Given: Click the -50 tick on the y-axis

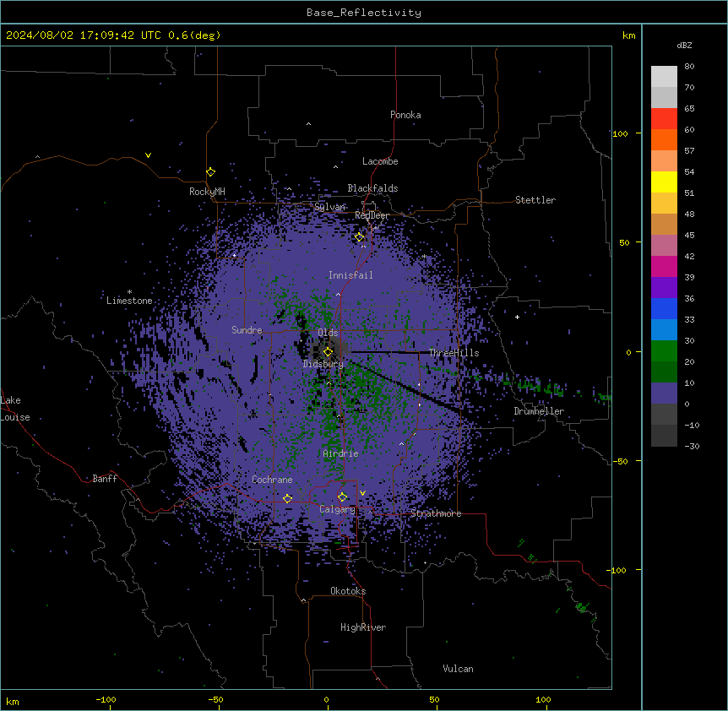Looking at the screenshot, I should [x=619, y=461].
